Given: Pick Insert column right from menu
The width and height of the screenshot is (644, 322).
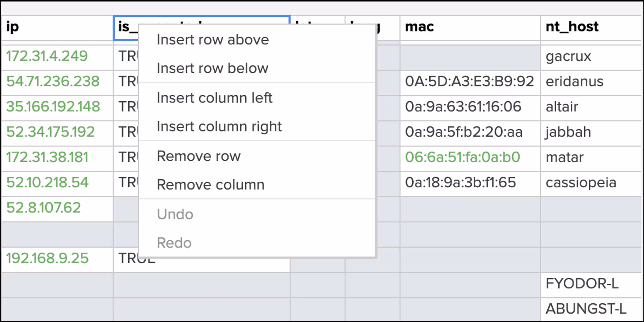Looking at the screenshot, I should pos(219,127).
